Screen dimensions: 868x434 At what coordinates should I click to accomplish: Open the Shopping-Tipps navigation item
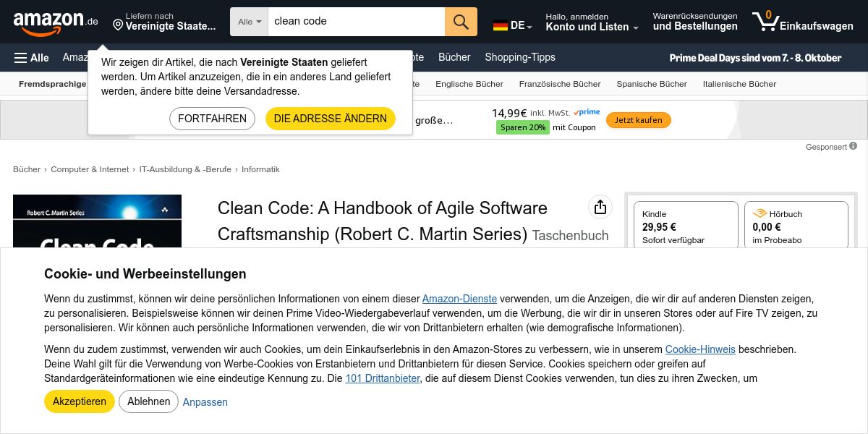click(520, 57)
